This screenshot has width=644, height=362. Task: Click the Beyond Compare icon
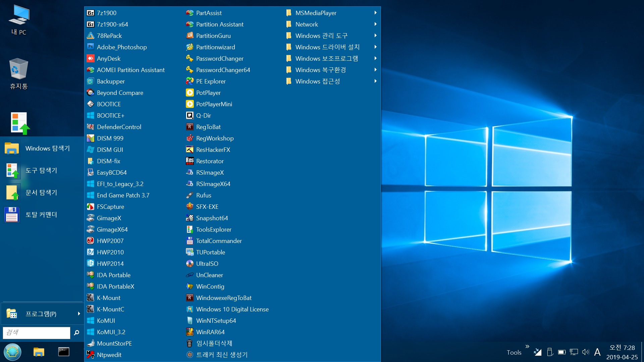[90, 93]
